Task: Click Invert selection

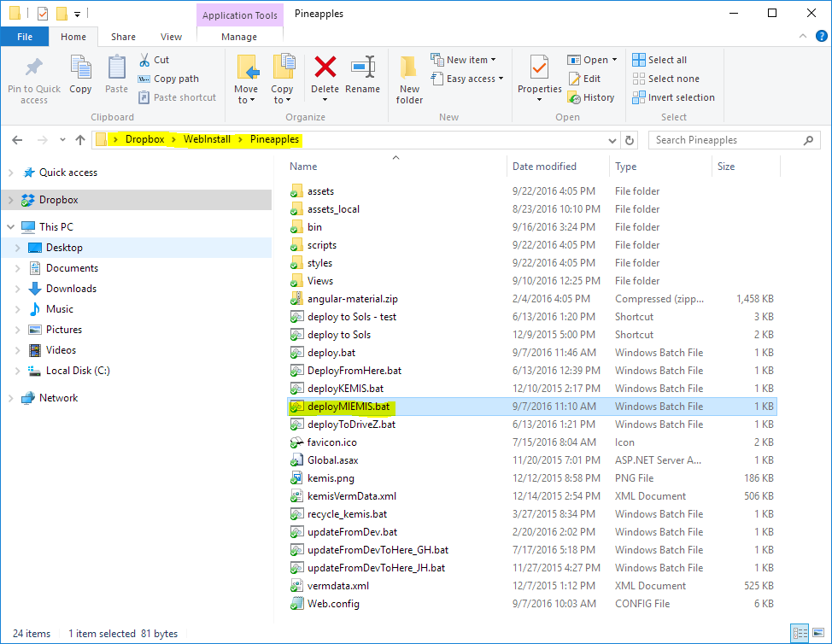Action: point(673,97)
